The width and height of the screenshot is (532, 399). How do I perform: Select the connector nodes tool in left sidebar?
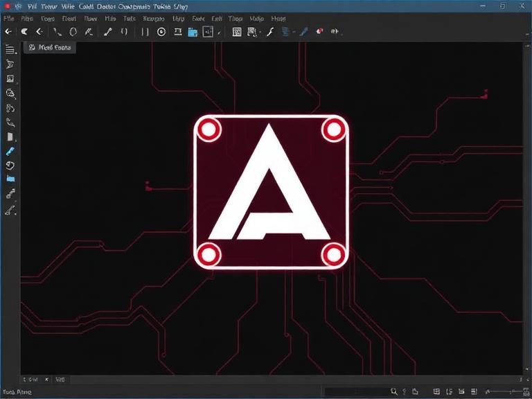click(x=10, y=193)
